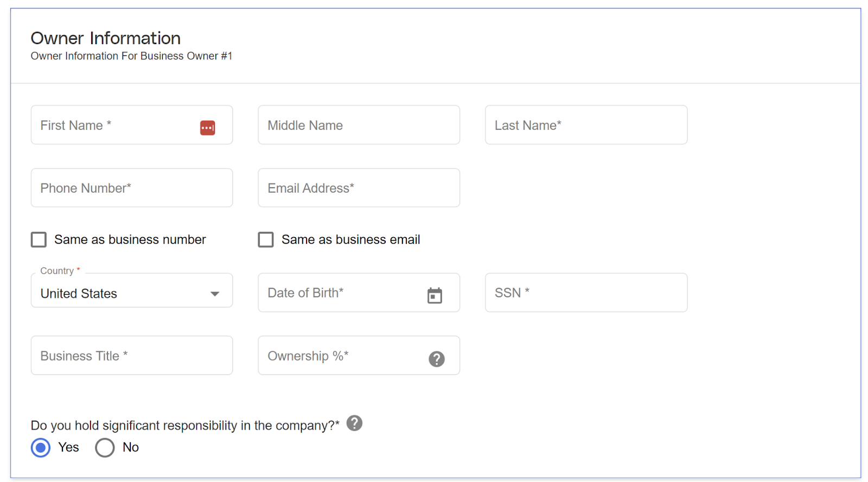The height and width of the screenshot is (482, 868).
Task: Click the SSN field
Action: (x=586, y=293)
